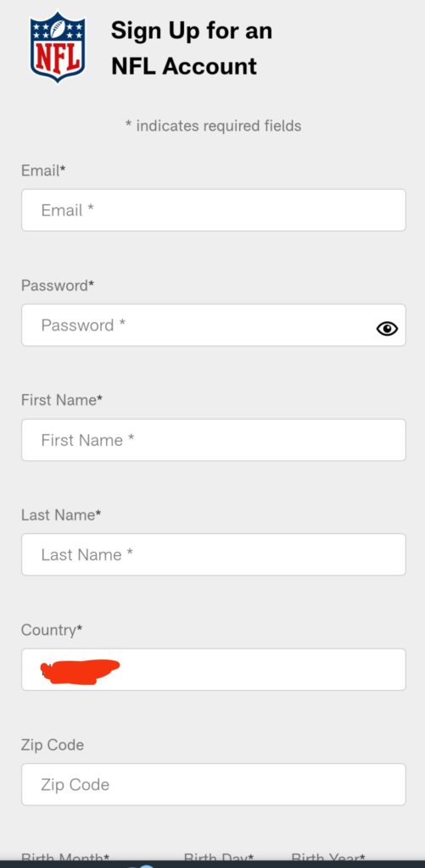425x868 pixels.
Task: Click the First Name label text
Action: pyautogui.click(x=62, y=400)
